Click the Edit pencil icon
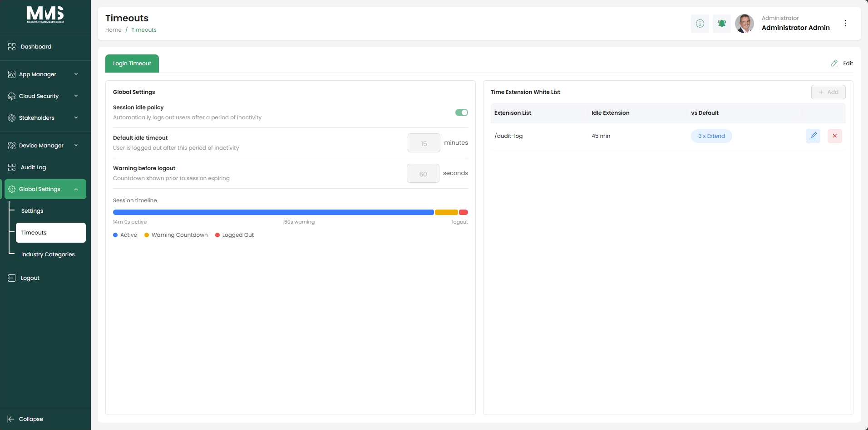 coord(834,64)
